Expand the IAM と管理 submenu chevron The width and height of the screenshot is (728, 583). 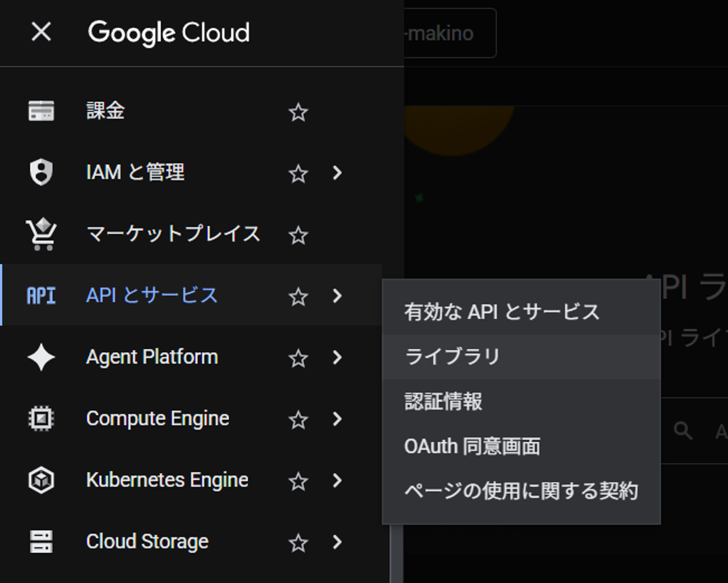click(338, 173)
